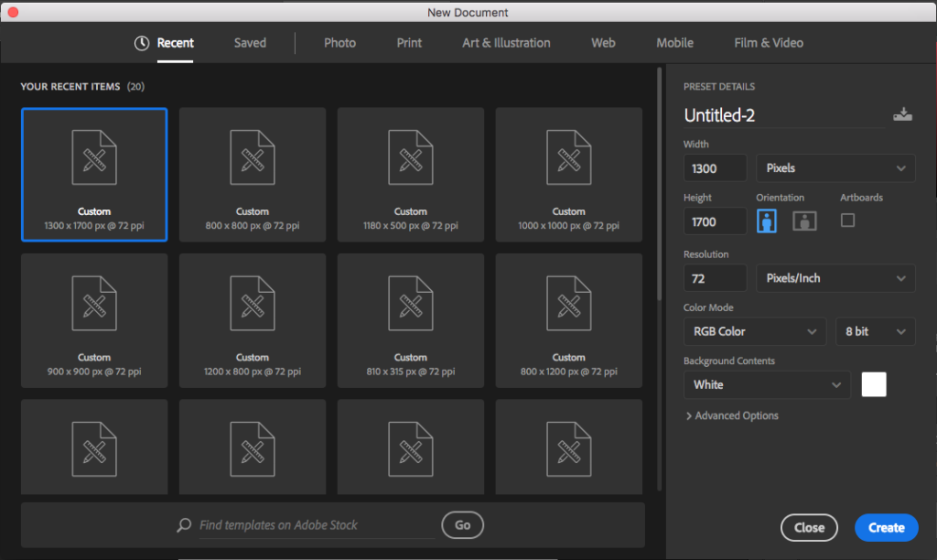Expand Advanced Options

click(x=732, y=415)
